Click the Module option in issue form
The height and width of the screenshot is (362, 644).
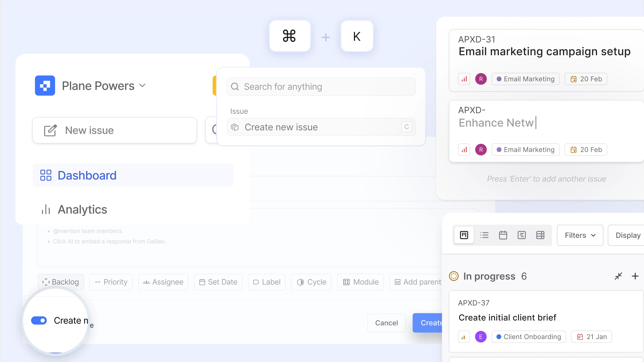click(360, 282)
